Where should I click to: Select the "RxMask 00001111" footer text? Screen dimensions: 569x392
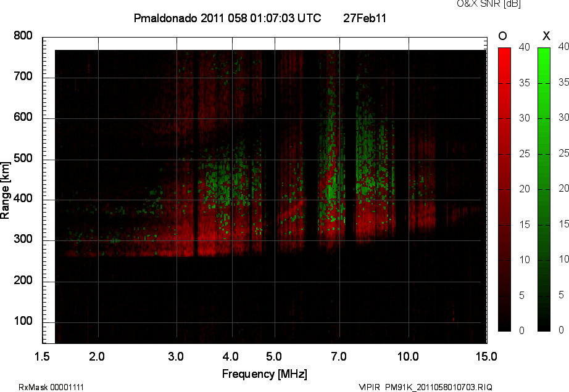pos(51,387)
